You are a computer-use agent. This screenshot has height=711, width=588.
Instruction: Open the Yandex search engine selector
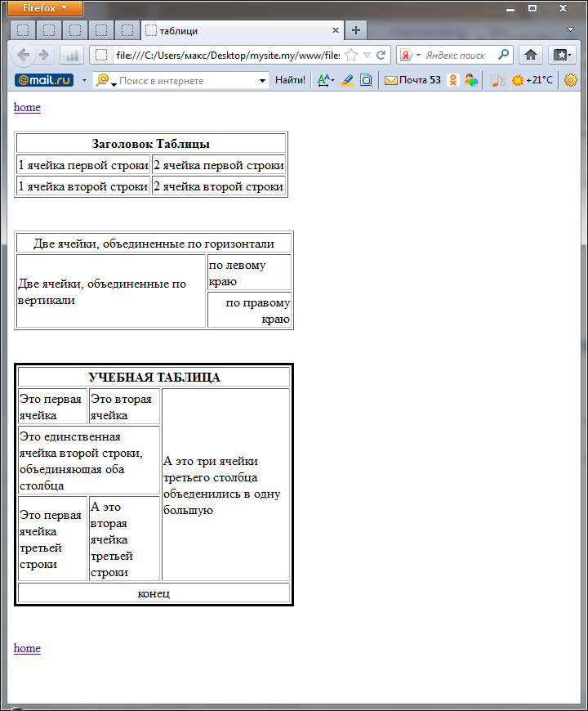click(411, 56)
